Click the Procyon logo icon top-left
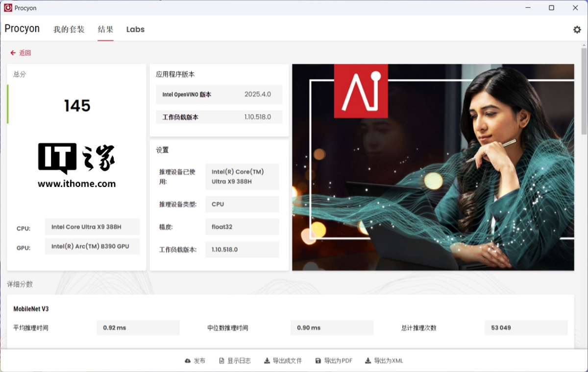588x372 pixels. [x=7, y=8]
